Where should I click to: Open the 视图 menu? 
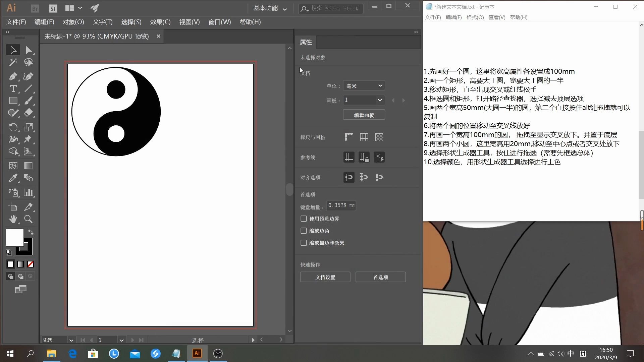point(189,22)
